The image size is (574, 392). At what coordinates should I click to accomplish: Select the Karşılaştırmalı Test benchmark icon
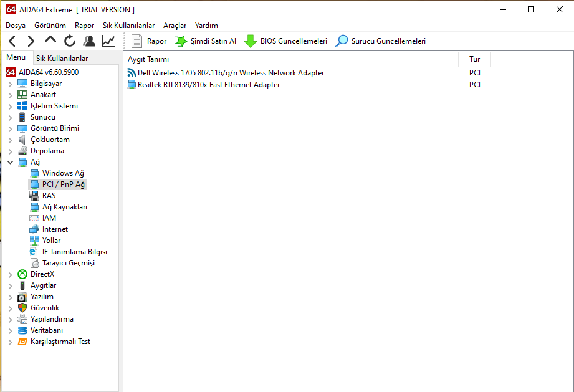pyautogui.click(x=22, y=342)
